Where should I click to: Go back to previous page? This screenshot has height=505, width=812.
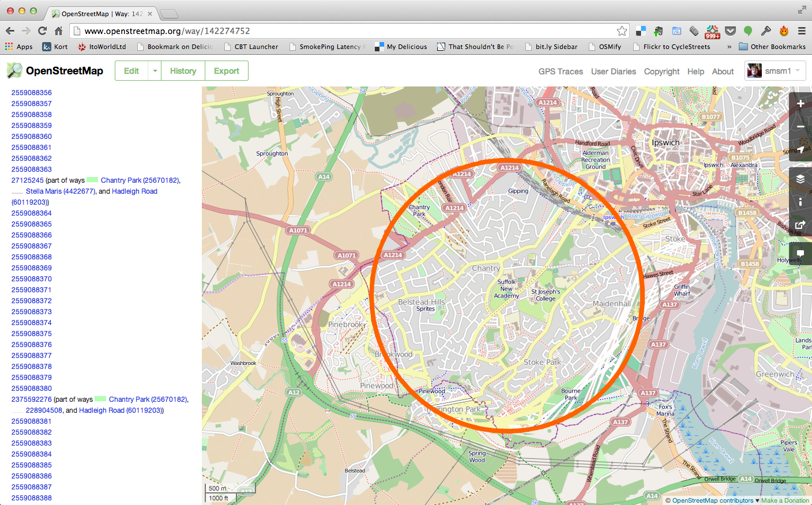[x=10, y=31]
